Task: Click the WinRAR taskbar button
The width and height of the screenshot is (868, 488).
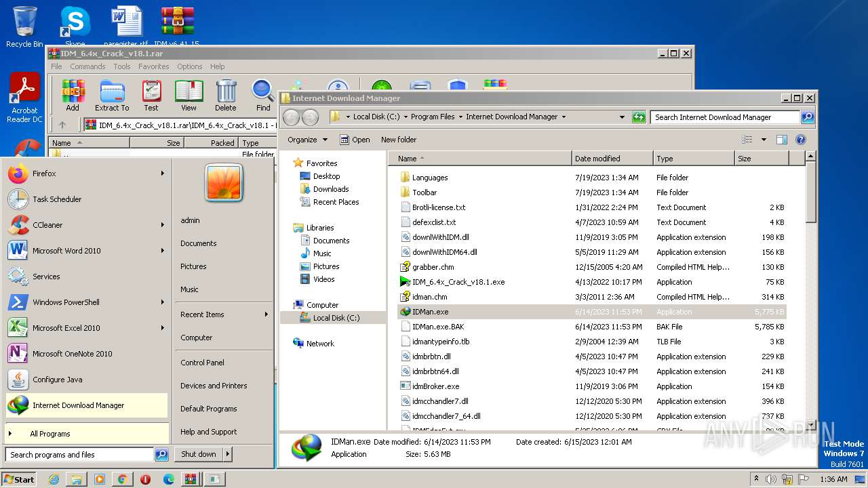Action: tap(191, 479)
